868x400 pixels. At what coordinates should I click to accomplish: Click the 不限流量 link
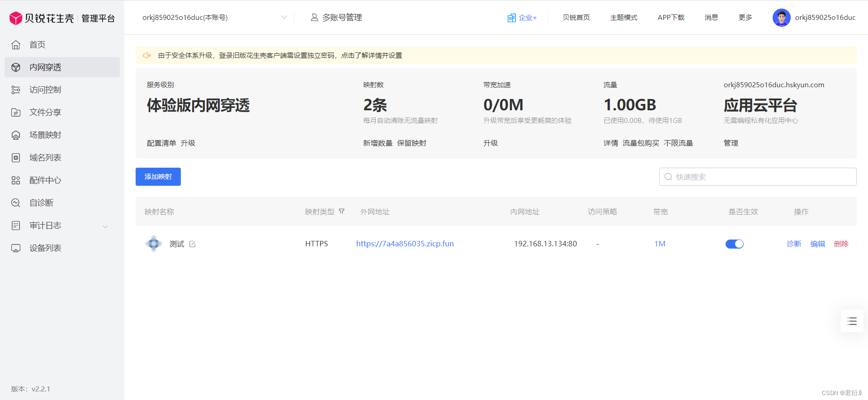click(x=678, y=143)
